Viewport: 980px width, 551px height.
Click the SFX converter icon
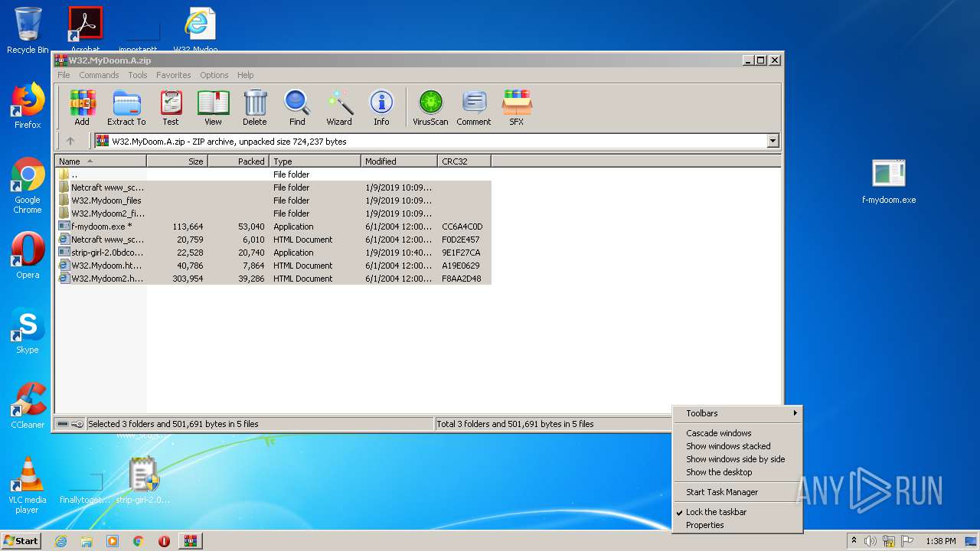517,107
